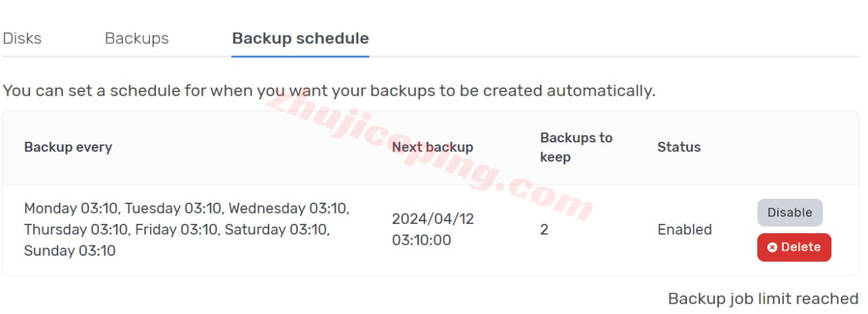Click the Backups to keep header

point(576,147)
